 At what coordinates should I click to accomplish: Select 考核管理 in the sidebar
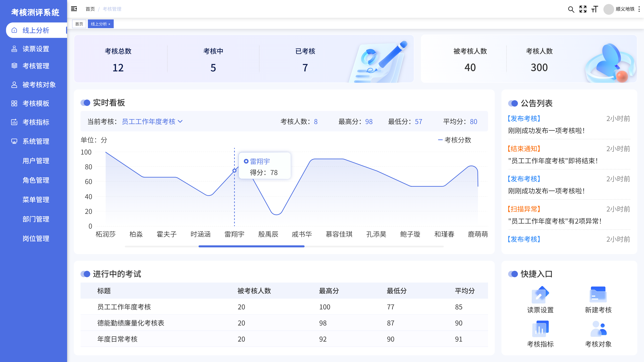(36, 66)
